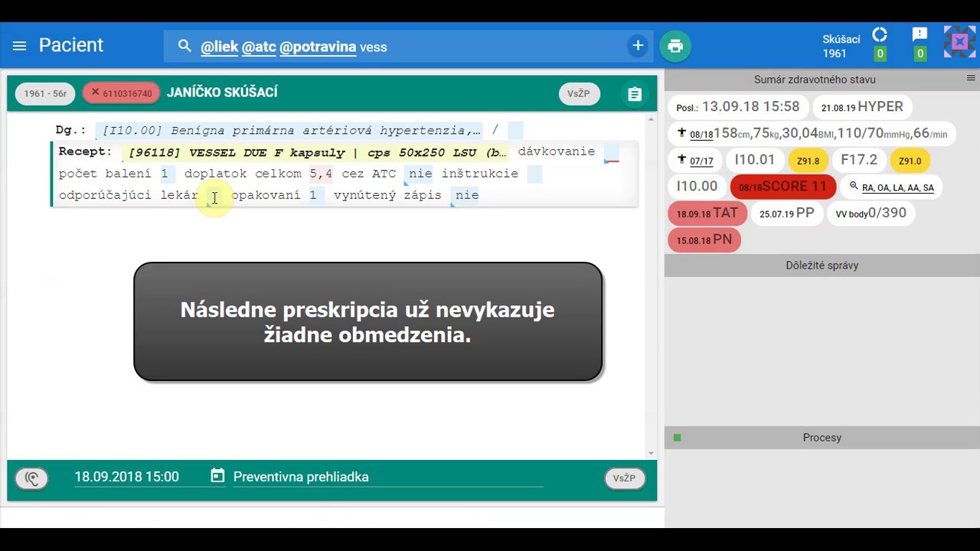The width and height of the screenshot is (980, 551).
Task: Click patient name JANÍČKO SKÚŠACÍ
Action: [222, 93]
